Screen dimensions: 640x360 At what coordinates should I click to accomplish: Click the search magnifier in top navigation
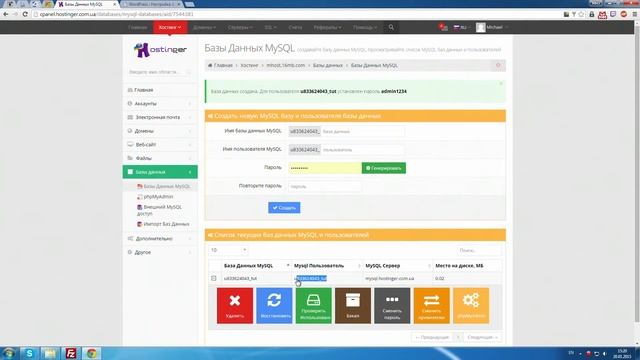(391, 27)
